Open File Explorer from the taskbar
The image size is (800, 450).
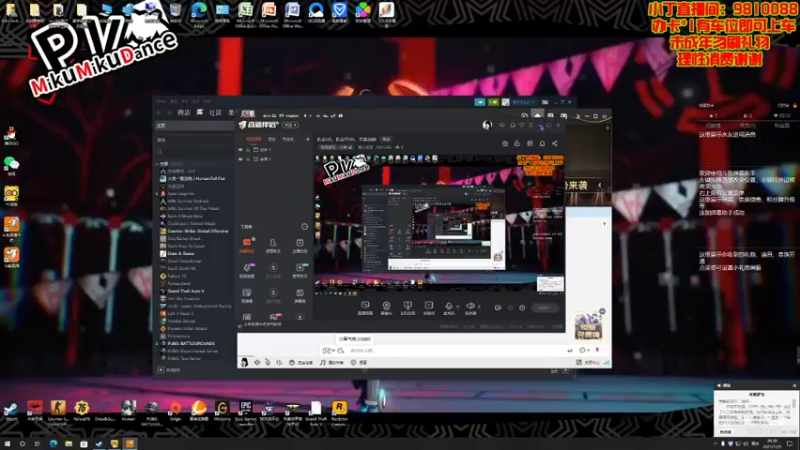(68, 443)
